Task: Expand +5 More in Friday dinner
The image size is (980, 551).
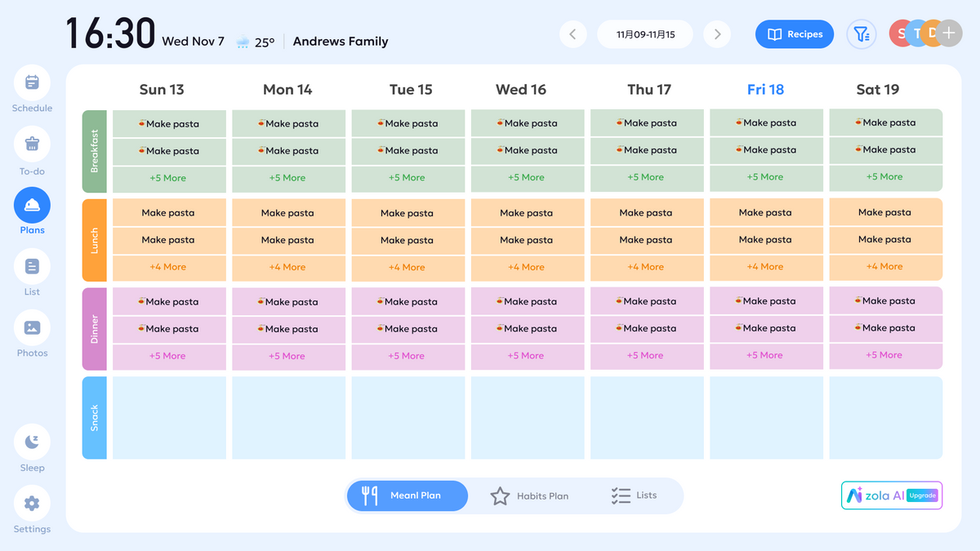Action: pos(765,355)
